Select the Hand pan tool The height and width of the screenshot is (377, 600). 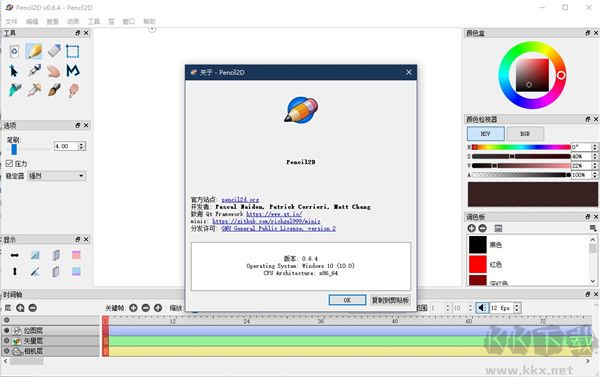pyautogui.click(x=54, y=71)
